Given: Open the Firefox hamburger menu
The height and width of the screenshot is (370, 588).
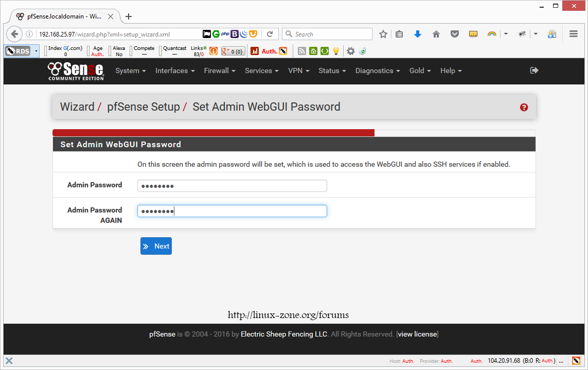Looking at the screenshot, I should coord(574,34).
